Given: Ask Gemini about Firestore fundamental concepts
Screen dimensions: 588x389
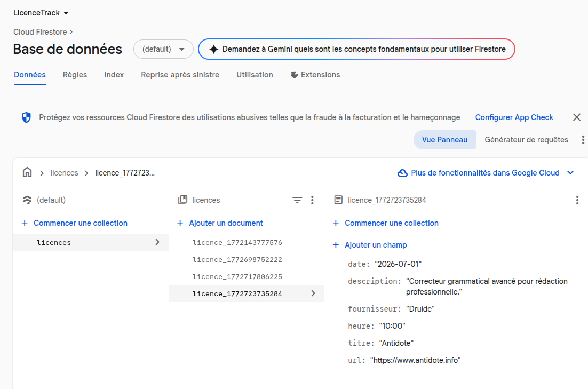Looking at the screenshot, I should [356, 49].
